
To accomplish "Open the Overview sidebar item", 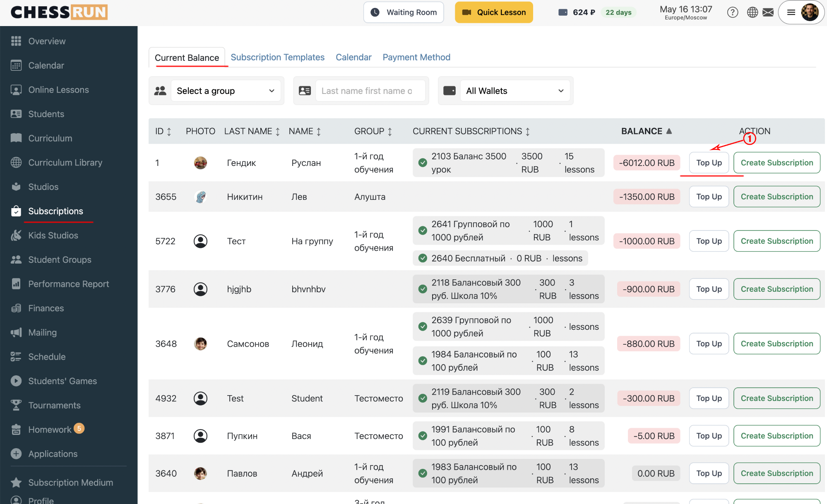I will pos(47,41).
